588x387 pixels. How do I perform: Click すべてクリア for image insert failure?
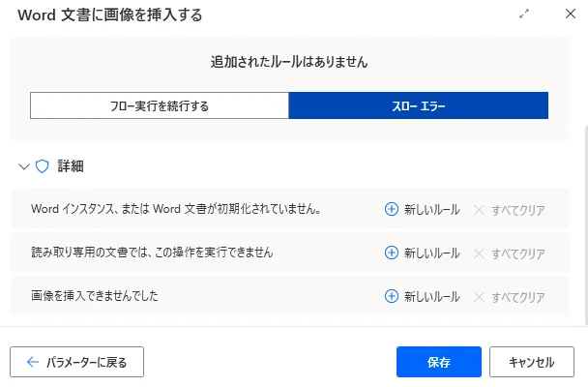517,296
